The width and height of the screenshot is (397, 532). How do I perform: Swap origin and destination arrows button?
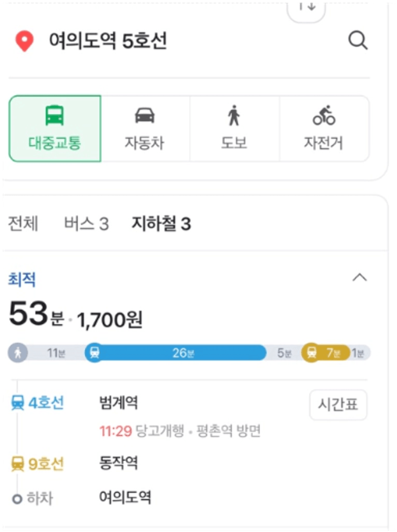[306, 9]
